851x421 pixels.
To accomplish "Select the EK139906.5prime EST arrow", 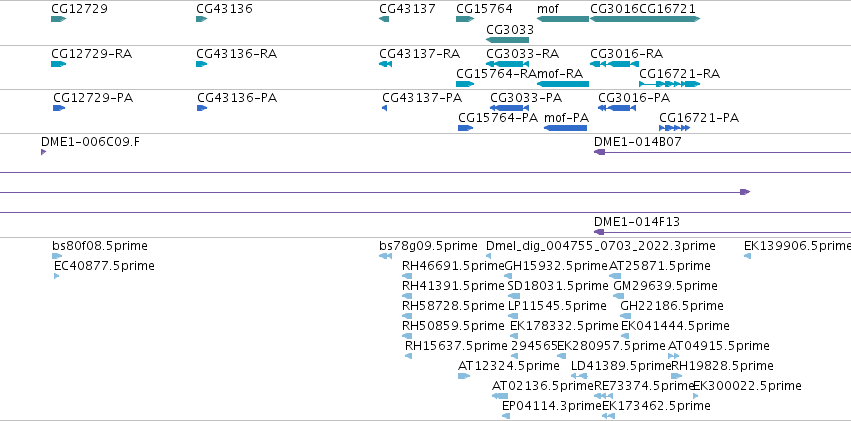I will coord(747,256).
